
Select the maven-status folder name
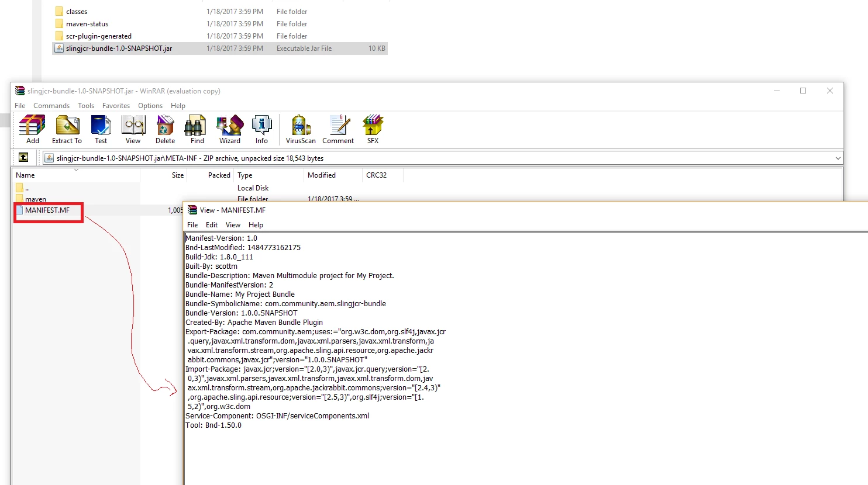click(x=87, y=24)
